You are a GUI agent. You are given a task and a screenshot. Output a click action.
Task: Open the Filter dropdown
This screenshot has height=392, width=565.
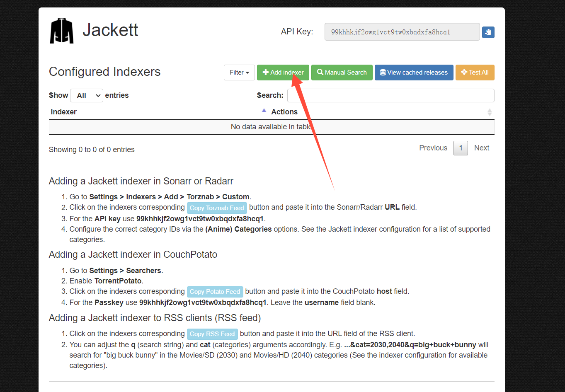(x=239, y=73)
